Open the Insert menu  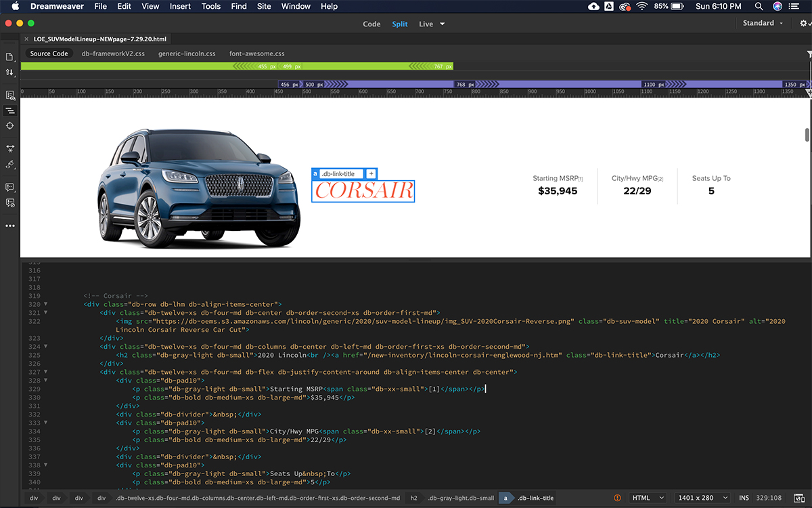coord(180,6)
